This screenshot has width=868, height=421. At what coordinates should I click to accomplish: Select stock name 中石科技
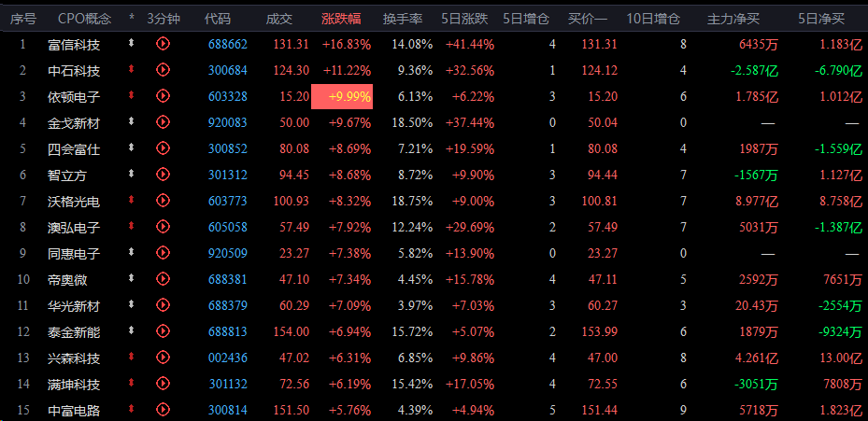[x=74, y=71]
